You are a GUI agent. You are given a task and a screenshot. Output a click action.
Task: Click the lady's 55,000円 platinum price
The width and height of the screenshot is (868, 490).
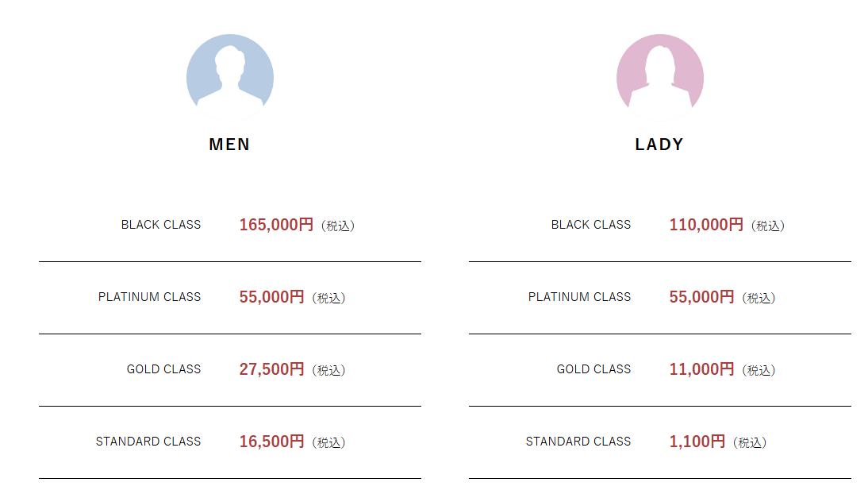(x=701, y=297)
